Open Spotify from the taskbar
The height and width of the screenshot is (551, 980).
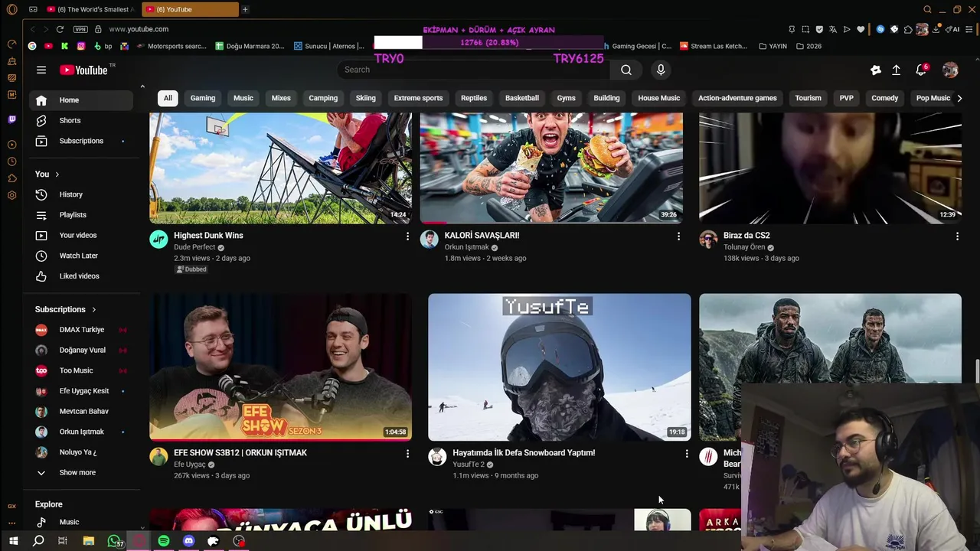click(x=164, y=541)
